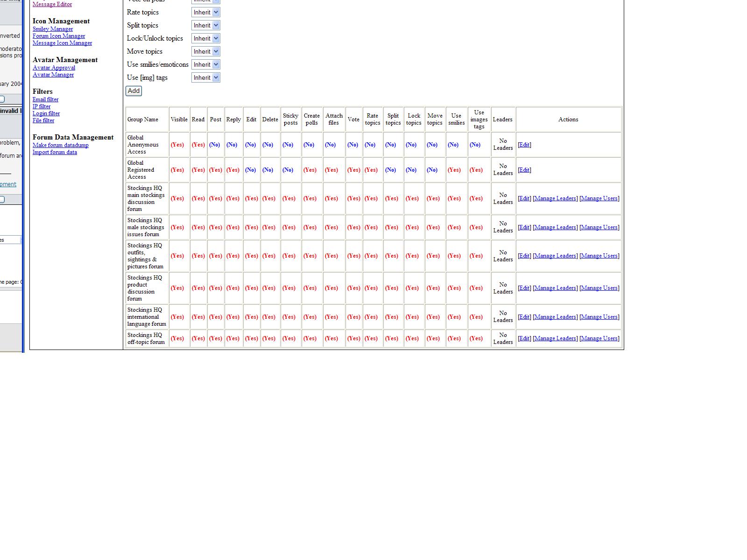Click Global Registered Access group name cell

point(147,170)
